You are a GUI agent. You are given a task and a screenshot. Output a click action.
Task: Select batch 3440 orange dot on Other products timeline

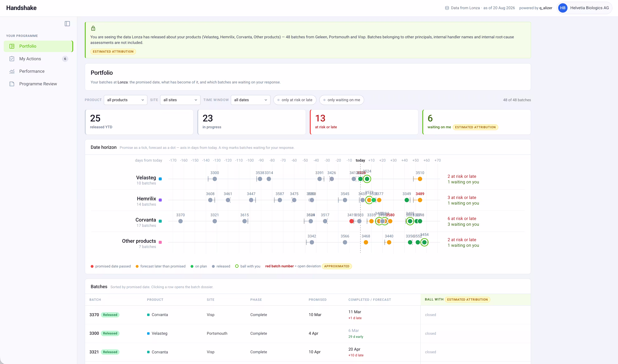[x=389, y=242]
